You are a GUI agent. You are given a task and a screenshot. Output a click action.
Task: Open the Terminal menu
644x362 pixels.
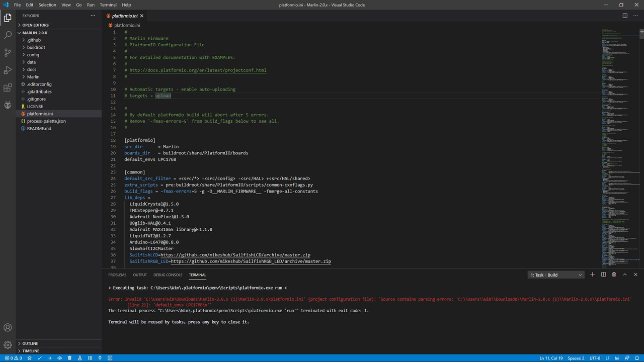108,5
